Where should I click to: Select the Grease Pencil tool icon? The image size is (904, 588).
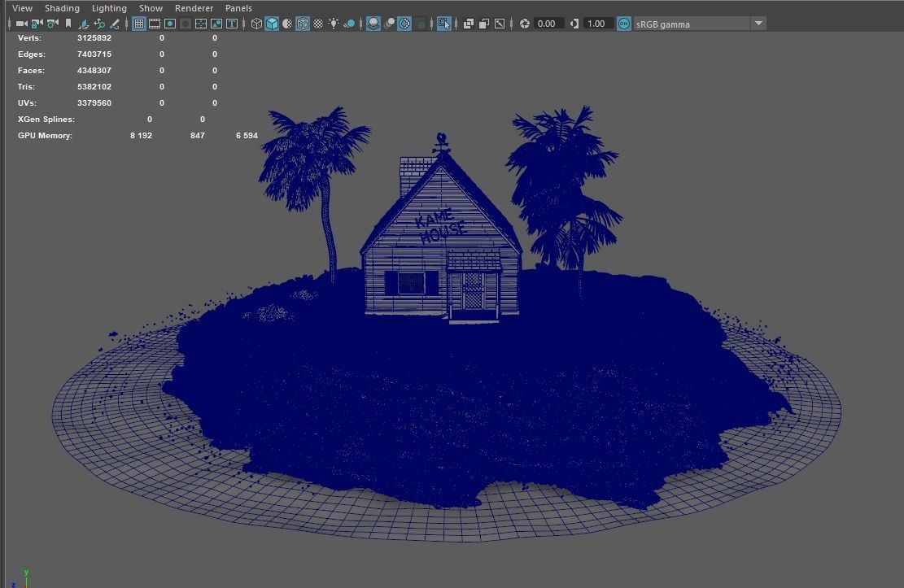(115, 24)
